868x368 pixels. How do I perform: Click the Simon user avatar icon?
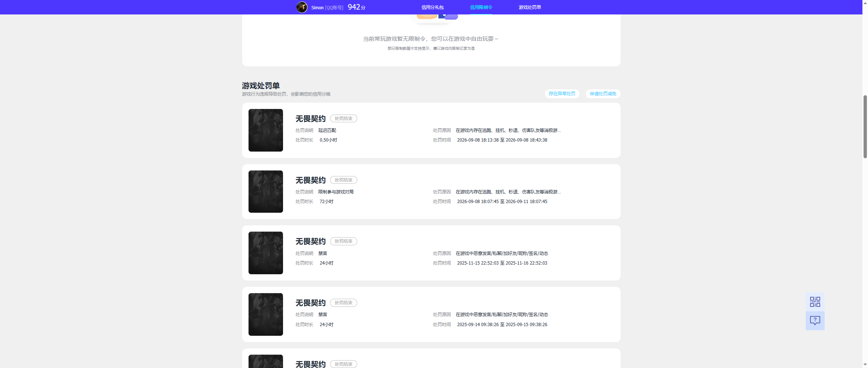point(302,7)
